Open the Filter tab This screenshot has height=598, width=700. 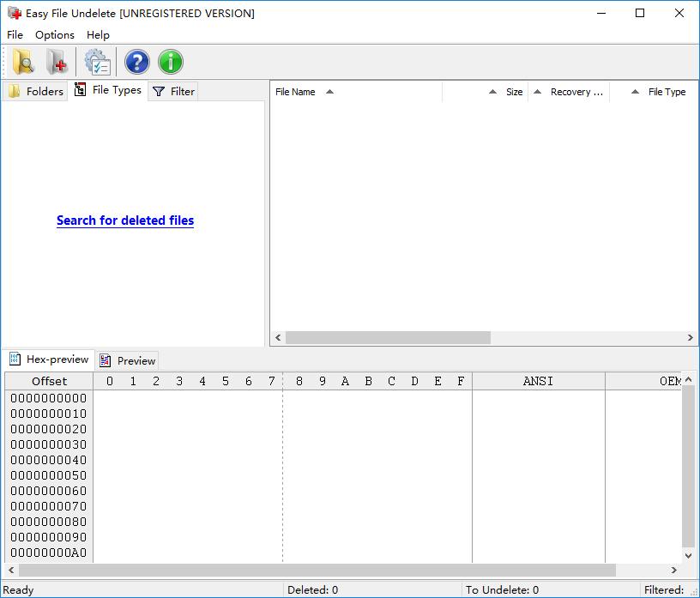point(173,91)
